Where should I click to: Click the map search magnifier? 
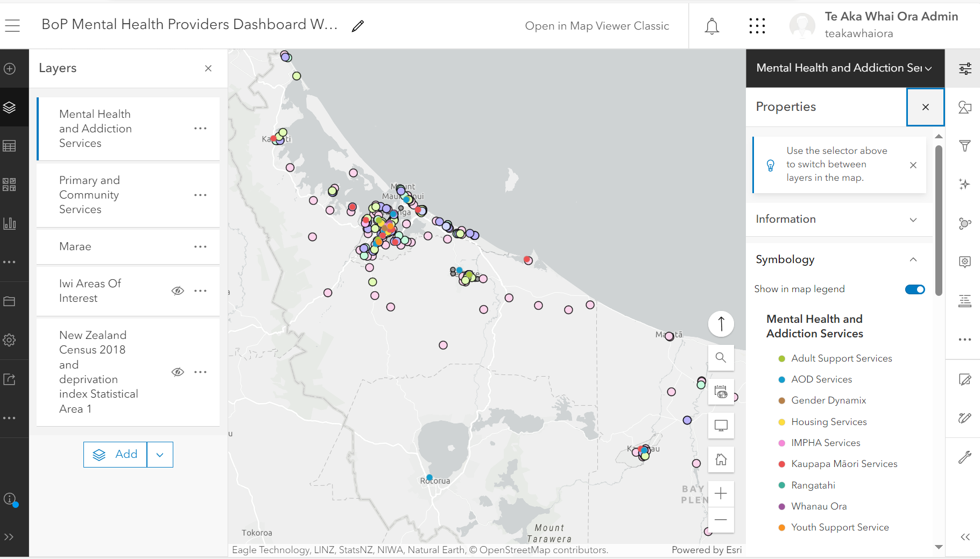pos(721,358)
